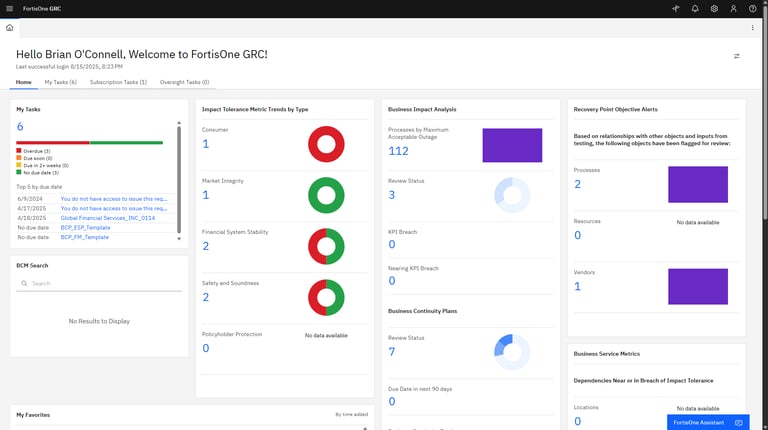
Task: Click the Consumer metric donut chart
Action: point(325,144)
